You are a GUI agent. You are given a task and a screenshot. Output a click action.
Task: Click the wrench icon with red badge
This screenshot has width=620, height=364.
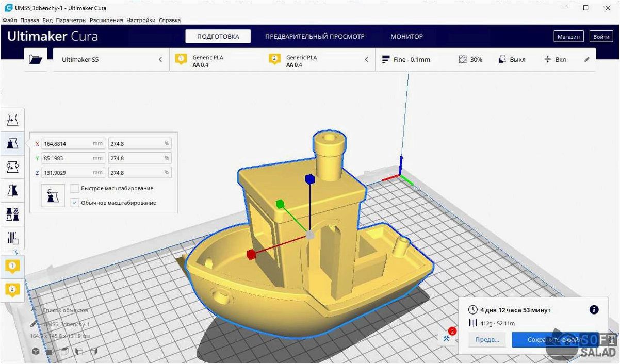(447, 338)
